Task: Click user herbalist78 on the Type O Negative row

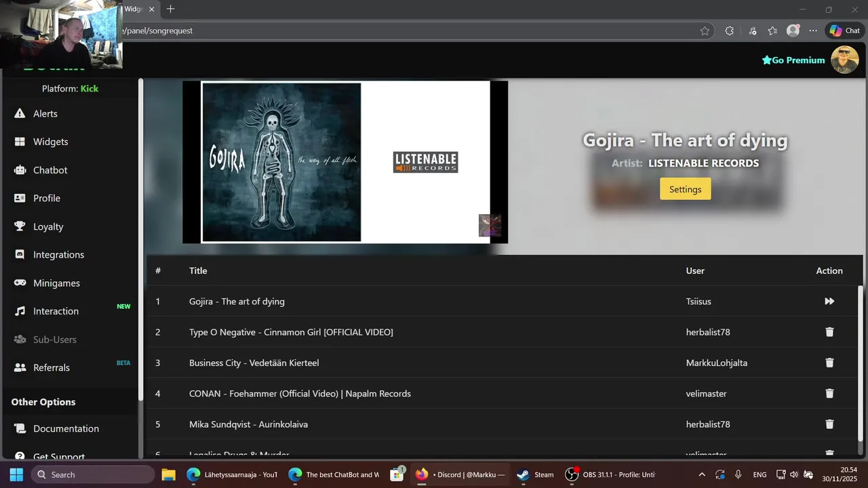Action: coord(708,332)
